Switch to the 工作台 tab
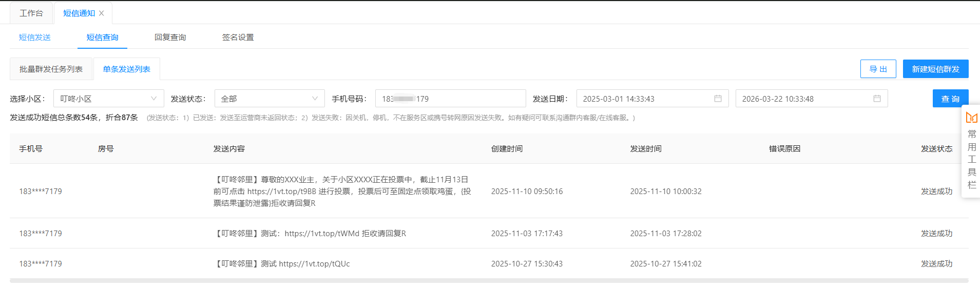This screenshot has height=287, width=980. click(x=31, y=13)
